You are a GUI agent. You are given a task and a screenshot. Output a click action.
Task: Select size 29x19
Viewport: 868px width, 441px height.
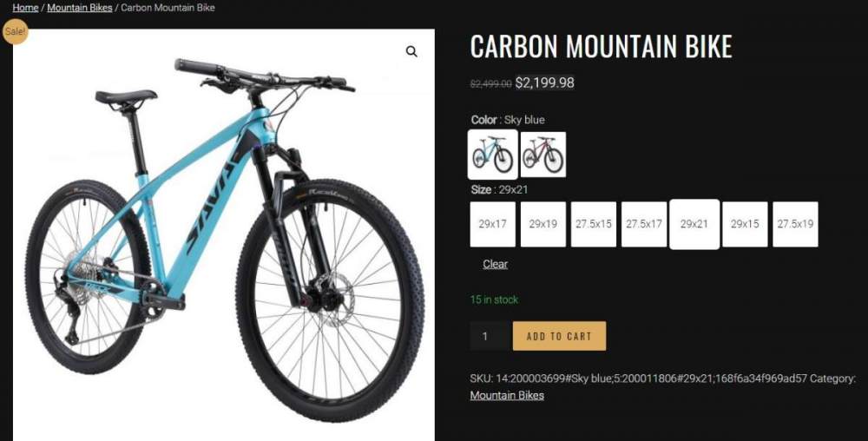pyautogui.click(x=543, y=224)
